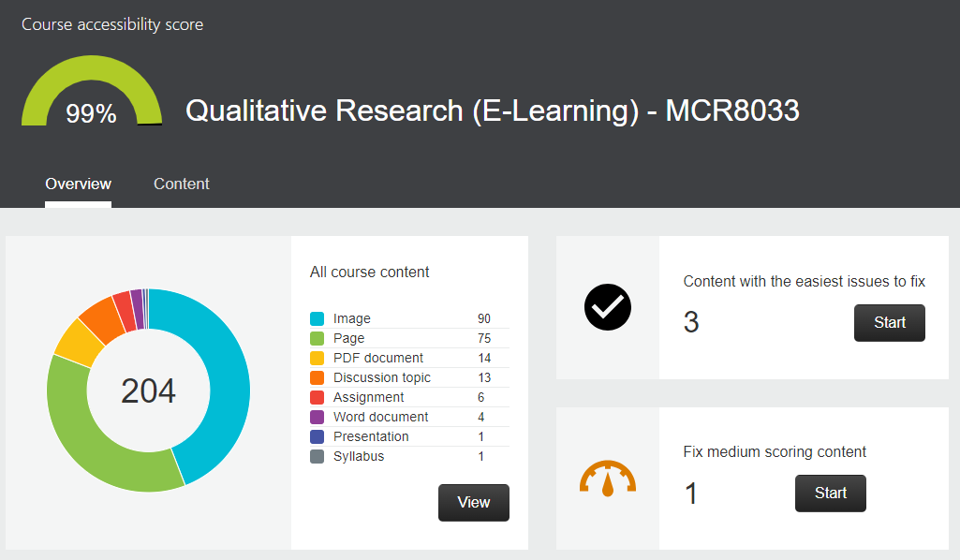Image resolution: width=960 pixels, height=560 pixels.
Task: Click the PDF document yellow swatch
Action: [317, 358]
